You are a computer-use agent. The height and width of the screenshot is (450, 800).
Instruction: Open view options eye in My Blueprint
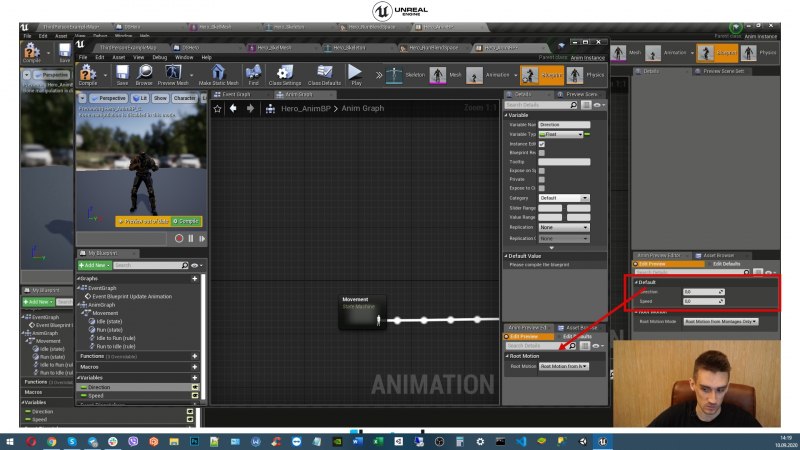[196, 265]
